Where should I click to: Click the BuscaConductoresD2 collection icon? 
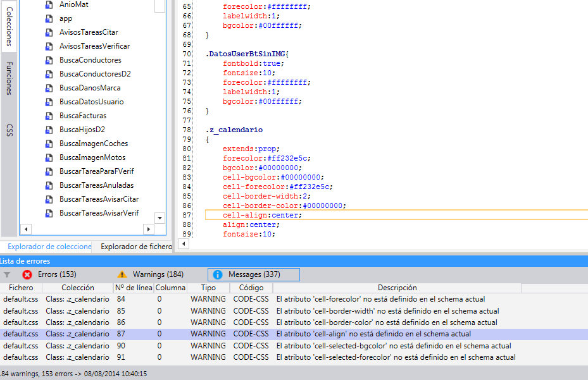(x=49, y=74)
